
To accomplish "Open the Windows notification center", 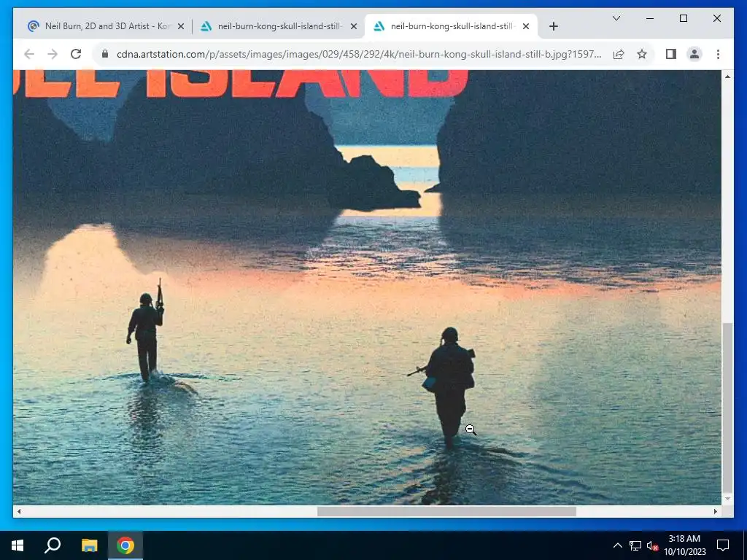I will pyautogui.click(x=723, y=545).
